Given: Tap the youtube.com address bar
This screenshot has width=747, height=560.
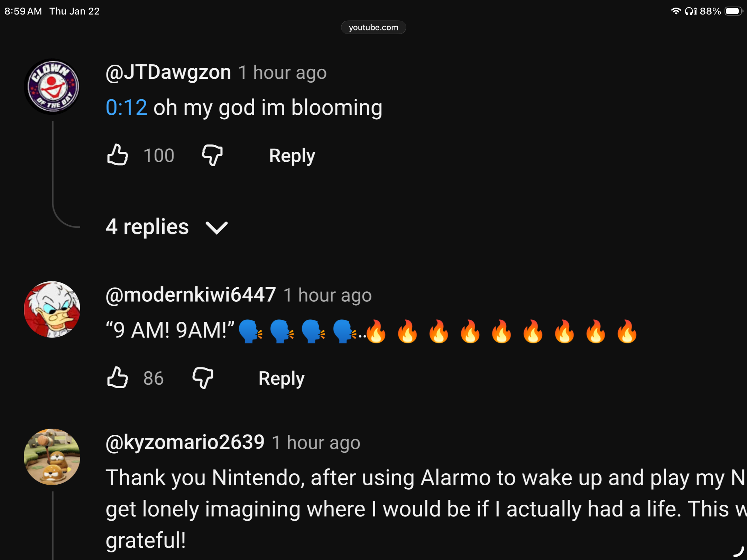Looking at the screenshot, I should pos(373,27).
